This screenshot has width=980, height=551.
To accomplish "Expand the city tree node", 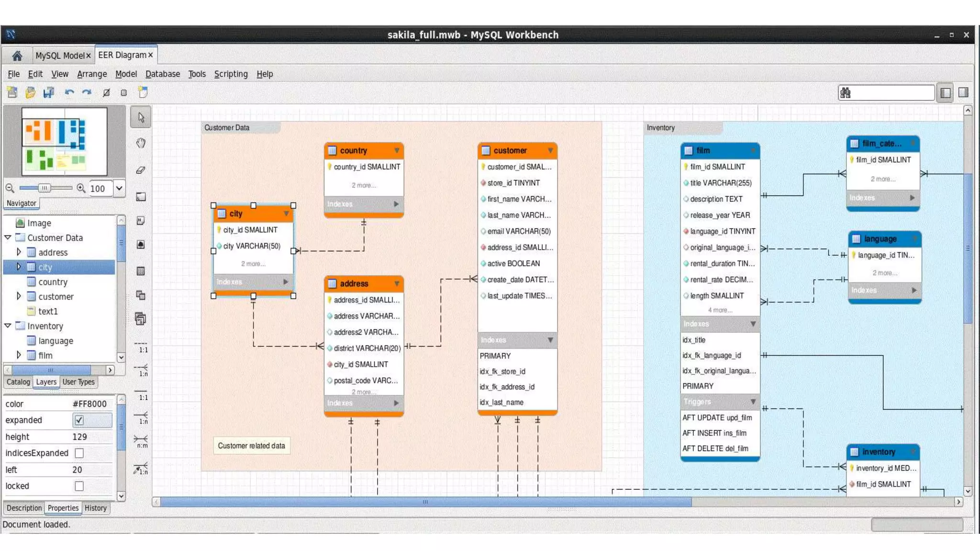I will (x=19, y=266).
